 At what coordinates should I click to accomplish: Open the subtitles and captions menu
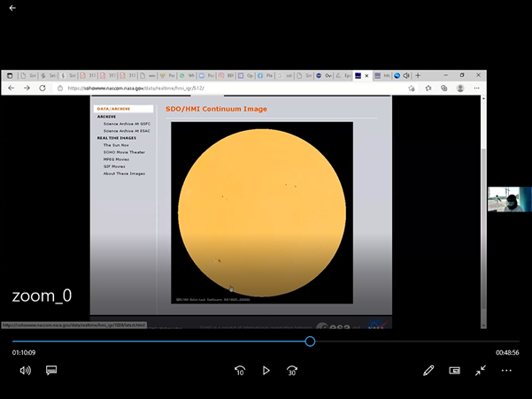pos(51,371)
